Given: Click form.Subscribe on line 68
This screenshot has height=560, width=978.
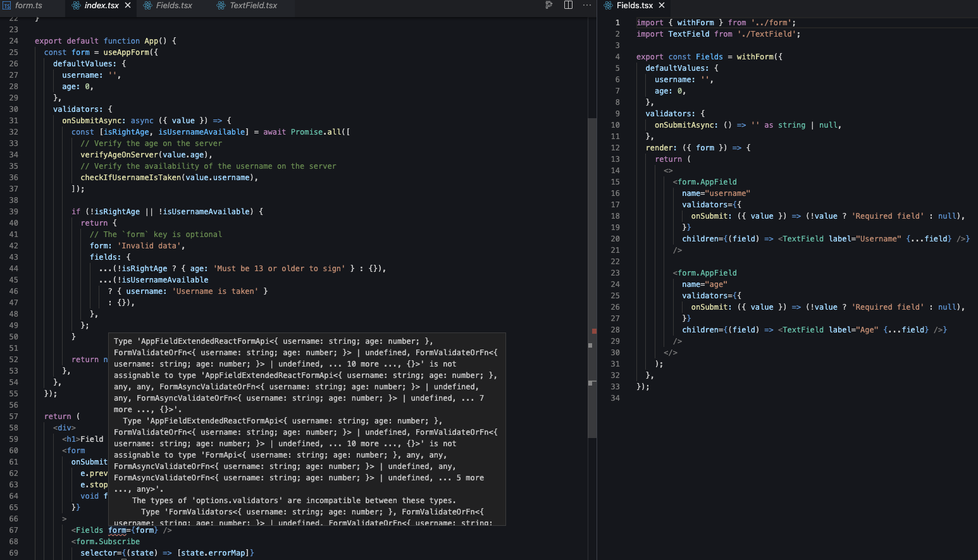Looking at the screenshot, I should 108,542.
